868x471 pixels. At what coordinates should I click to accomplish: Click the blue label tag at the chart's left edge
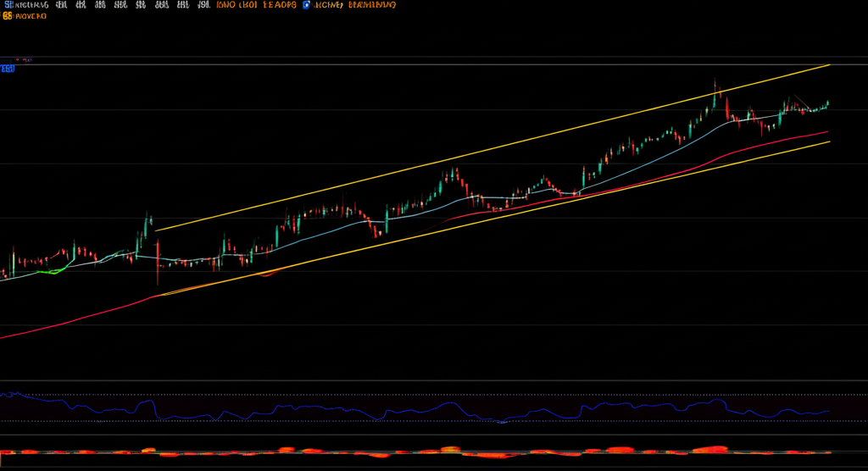tap(8, 69)
